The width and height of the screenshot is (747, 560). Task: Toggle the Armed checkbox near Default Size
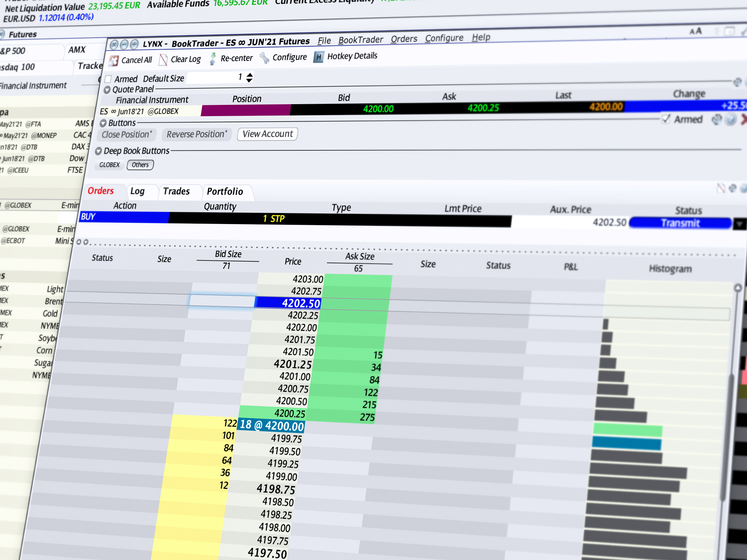[108, 79]
